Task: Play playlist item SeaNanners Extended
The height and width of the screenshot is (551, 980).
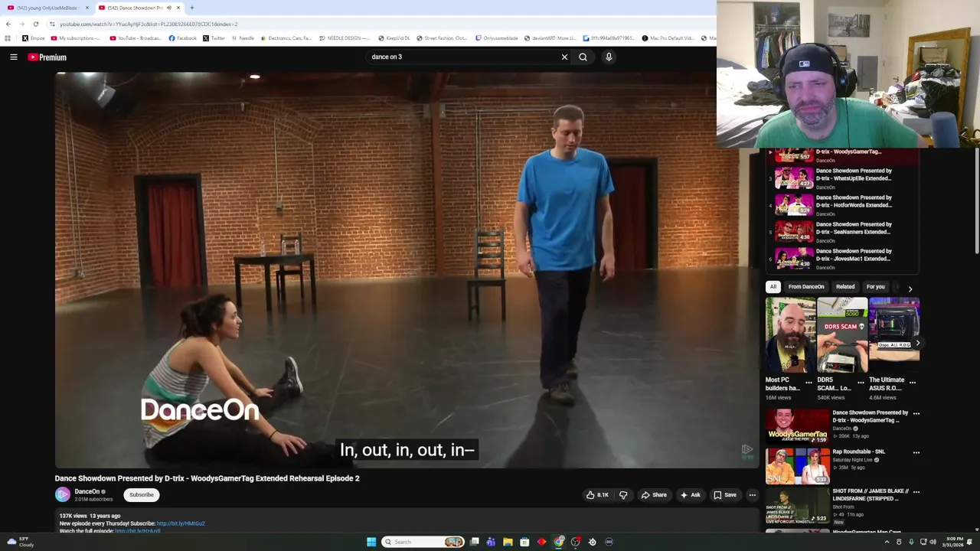Action: (842, 232)
